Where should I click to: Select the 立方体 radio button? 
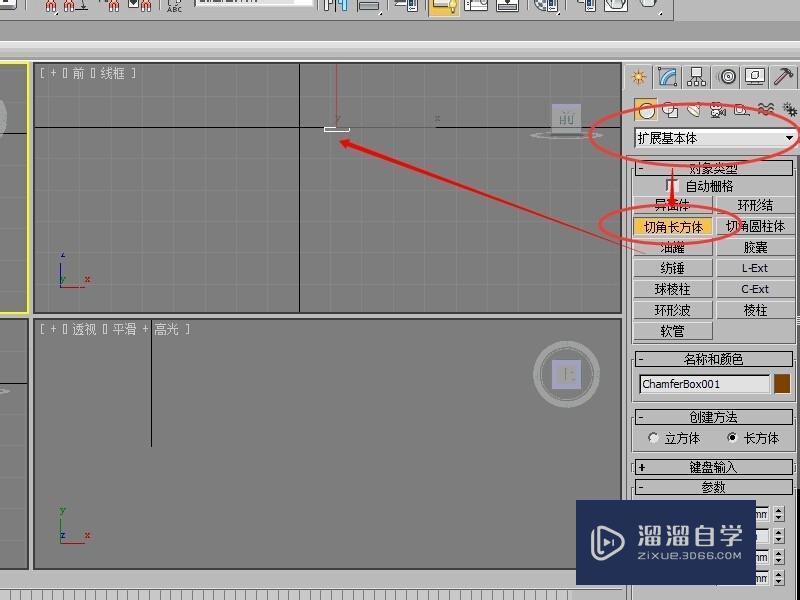coord(653,438)
